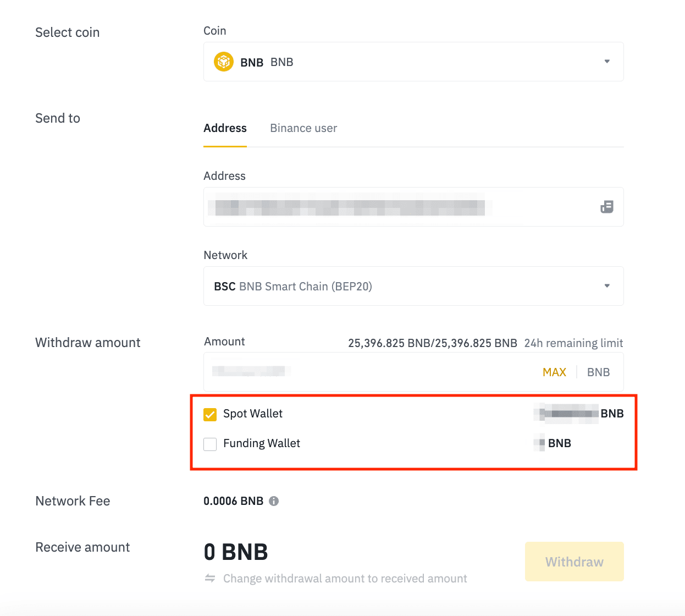Expand the Coin dropdown arrow
The height and width of the screenshot is (616, 685).
[607, 62]
